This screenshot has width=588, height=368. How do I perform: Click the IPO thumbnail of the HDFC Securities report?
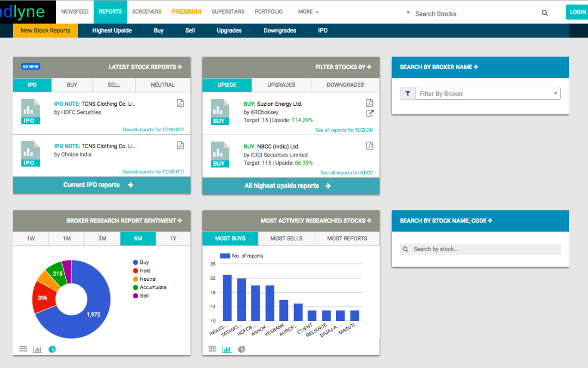30,112
